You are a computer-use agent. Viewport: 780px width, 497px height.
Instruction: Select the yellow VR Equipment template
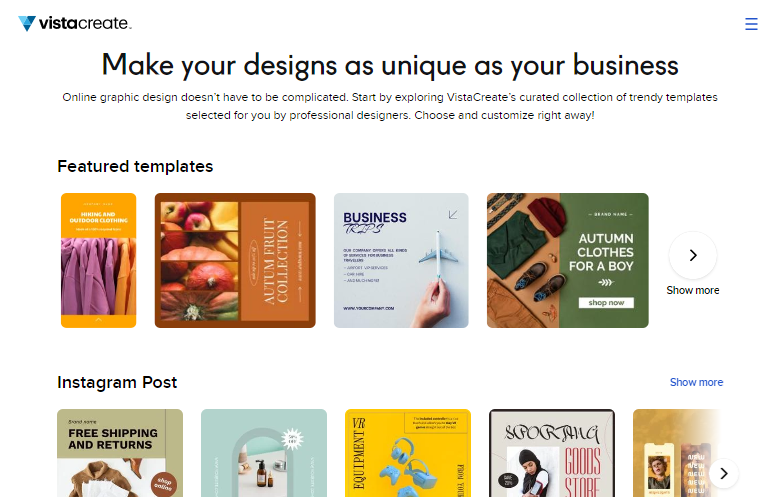coord(408,453)
